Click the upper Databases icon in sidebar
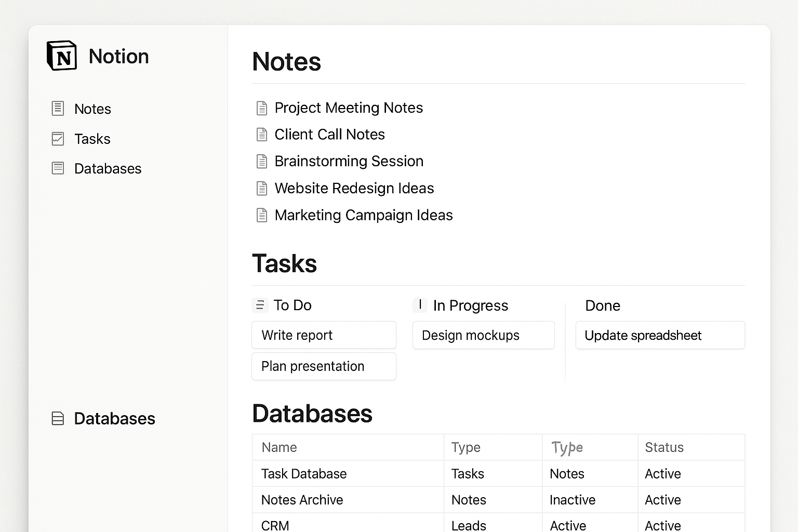 pos(58,168)
